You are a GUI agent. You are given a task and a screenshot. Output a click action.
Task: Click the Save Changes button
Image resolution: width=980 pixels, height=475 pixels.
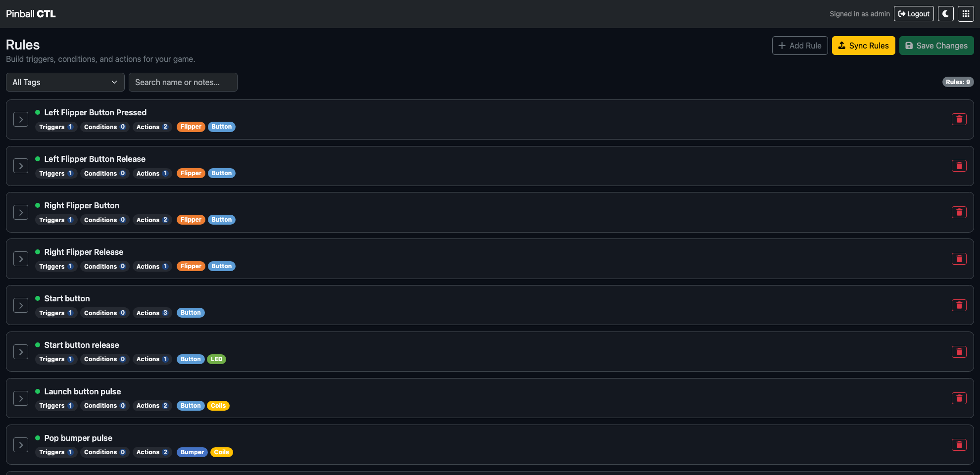[x=936, y=46]
